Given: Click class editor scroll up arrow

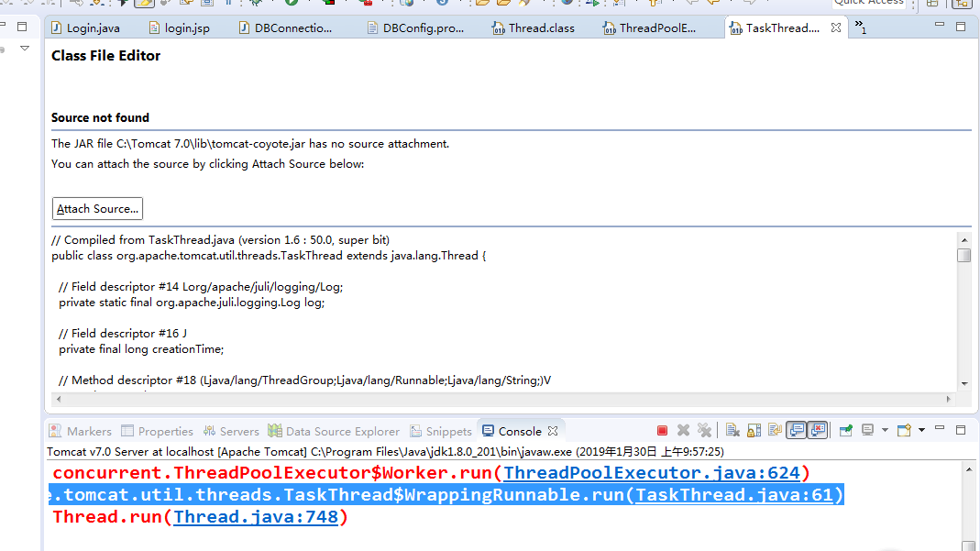Looking at the screenshot, I should click(x=964, y=240).
